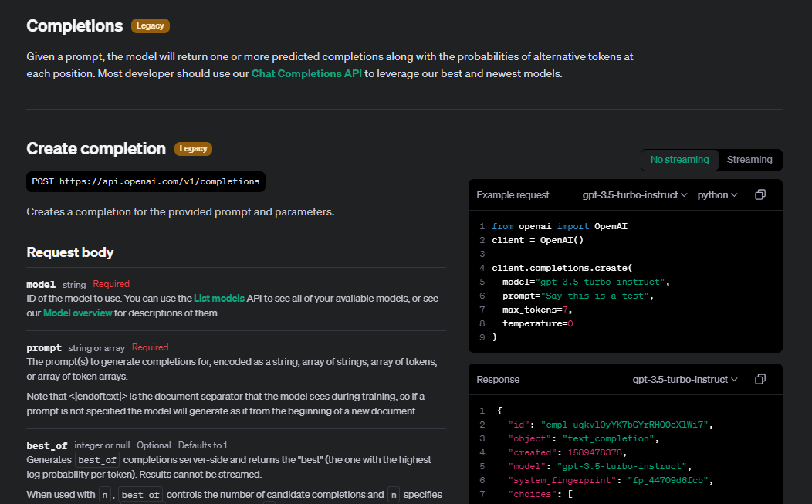Click the Legacy badge next to Create completion
Viewport: 812px width, 504px height.
tap(193, 148)
